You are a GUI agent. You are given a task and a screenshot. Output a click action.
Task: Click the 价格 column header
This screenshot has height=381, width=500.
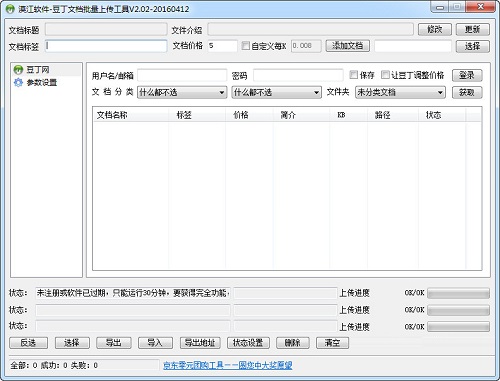coord(249,115)
